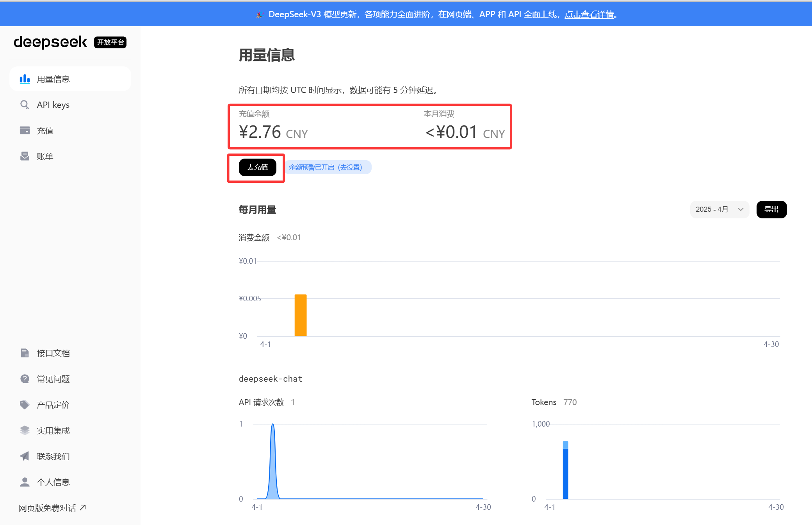This screenshot has width=812, height=525.
Task: Click the question mark icon for 常见问题
Action: point(25,379)
